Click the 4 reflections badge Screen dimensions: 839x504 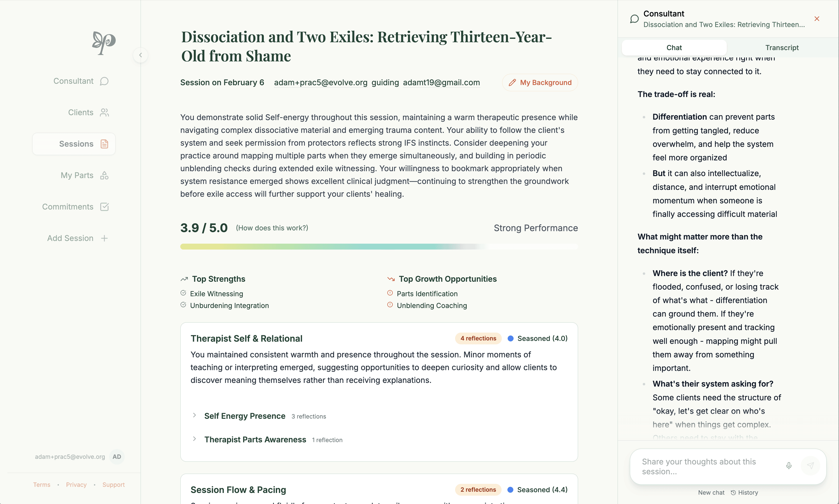[478, 339]
